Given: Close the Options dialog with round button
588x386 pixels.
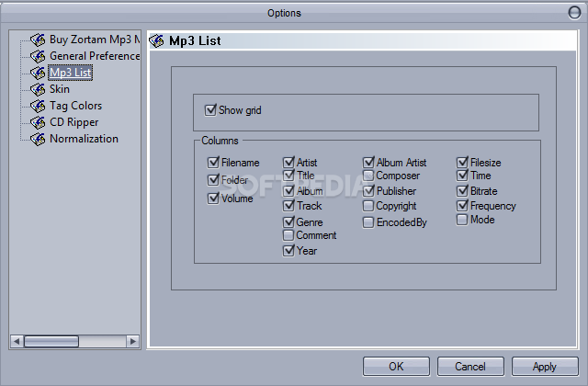Looking at the screenshot, I should click(574, 13).
